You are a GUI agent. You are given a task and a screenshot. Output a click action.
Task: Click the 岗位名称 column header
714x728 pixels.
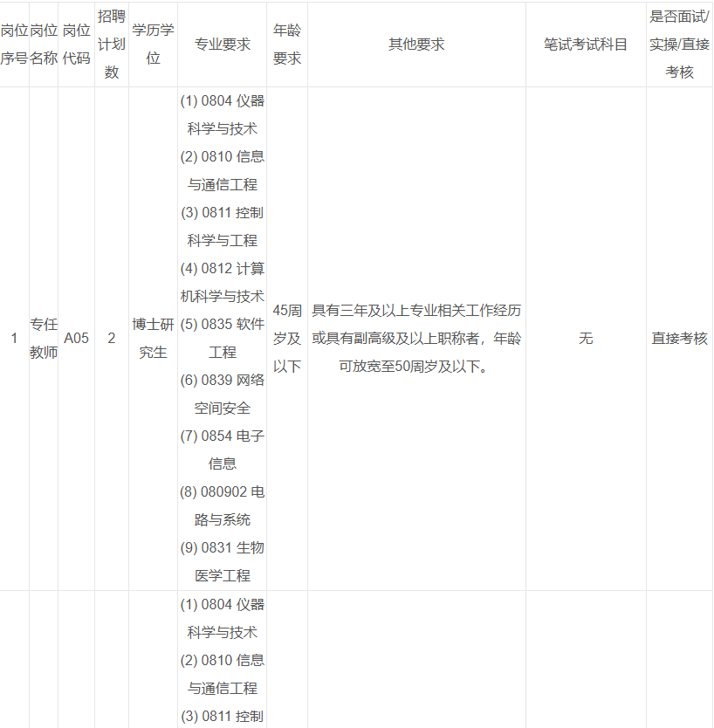(44, 45)
